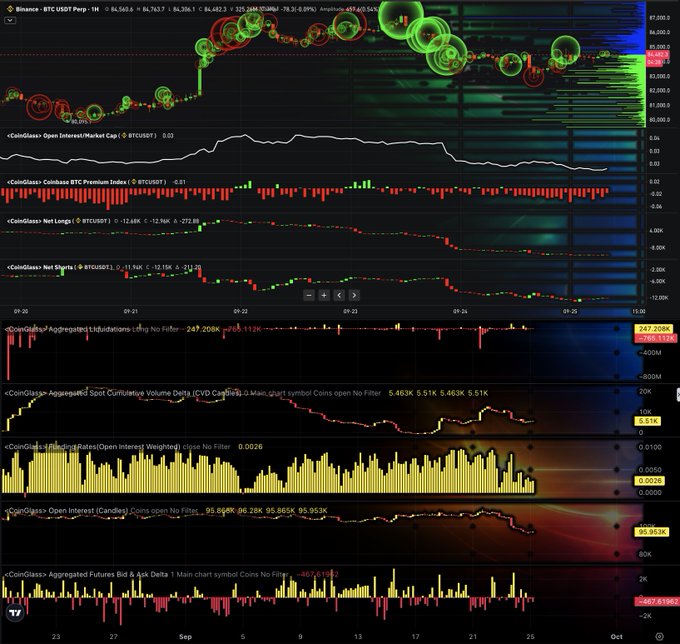
Task: Select the Net Longs indicator label
Action: (39, 221)
